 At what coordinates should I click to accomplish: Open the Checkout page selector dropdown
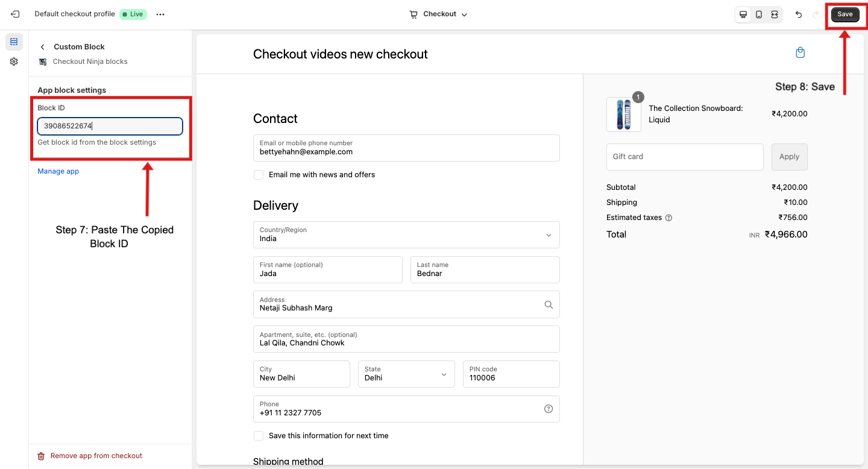(x=439, y=14)
